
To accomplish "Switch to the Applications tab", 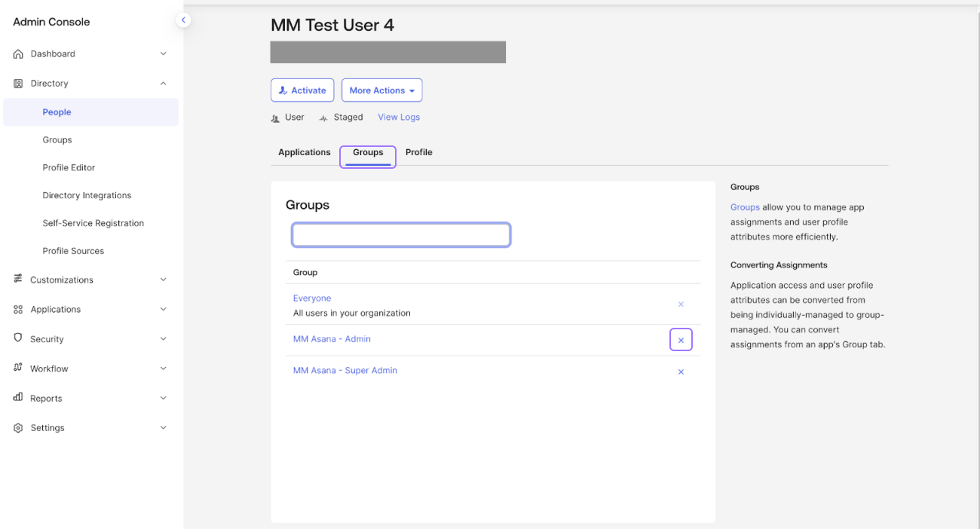I will tap(304, 152).
